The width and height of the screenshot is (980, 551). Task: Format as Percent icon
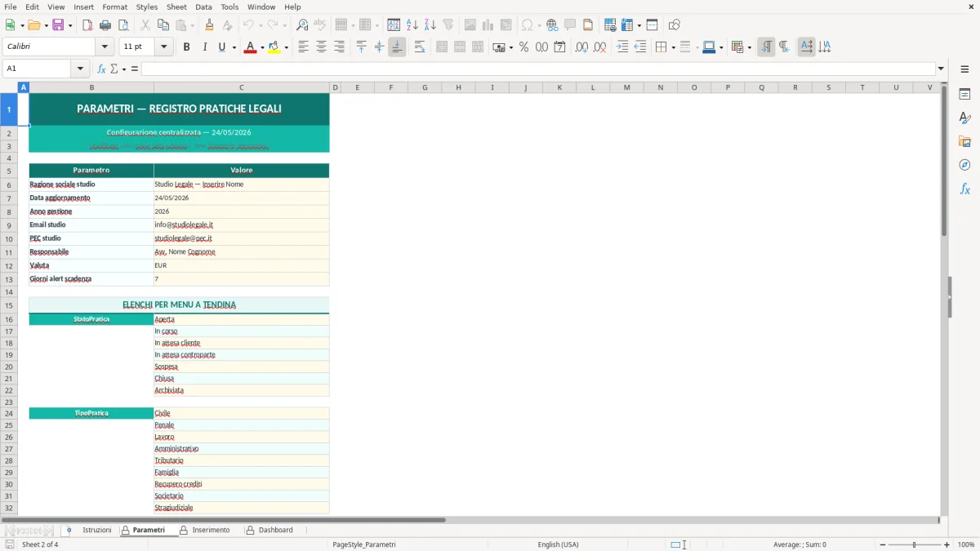click(x=523, y=47)
